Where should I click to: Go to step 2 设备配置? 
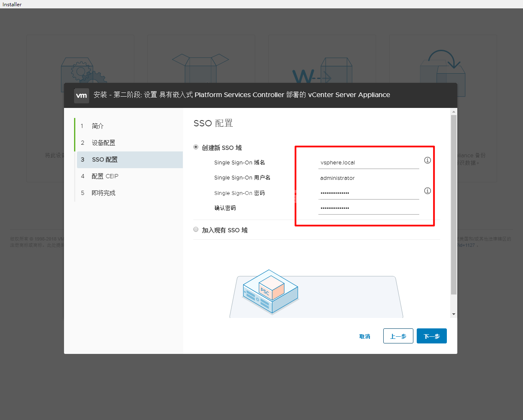[x=103, y=143]
